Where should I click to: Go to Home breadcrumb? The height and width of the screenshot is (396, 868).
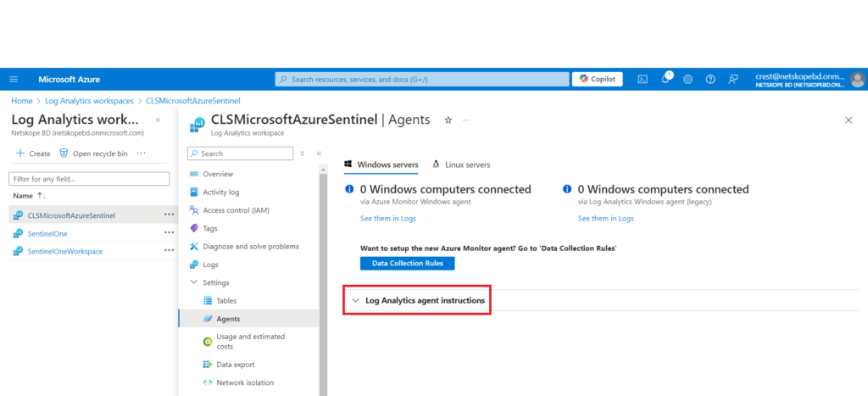21,101
